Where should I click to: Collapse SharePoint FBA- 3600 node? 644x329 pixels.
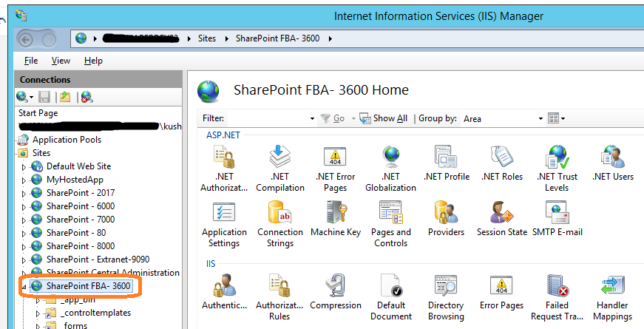tap(24, 287)
